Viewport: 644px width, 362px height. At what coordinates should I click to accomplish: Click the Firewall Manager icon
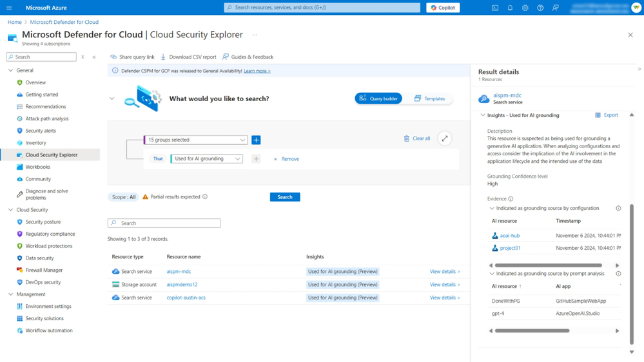pos(19,270)
